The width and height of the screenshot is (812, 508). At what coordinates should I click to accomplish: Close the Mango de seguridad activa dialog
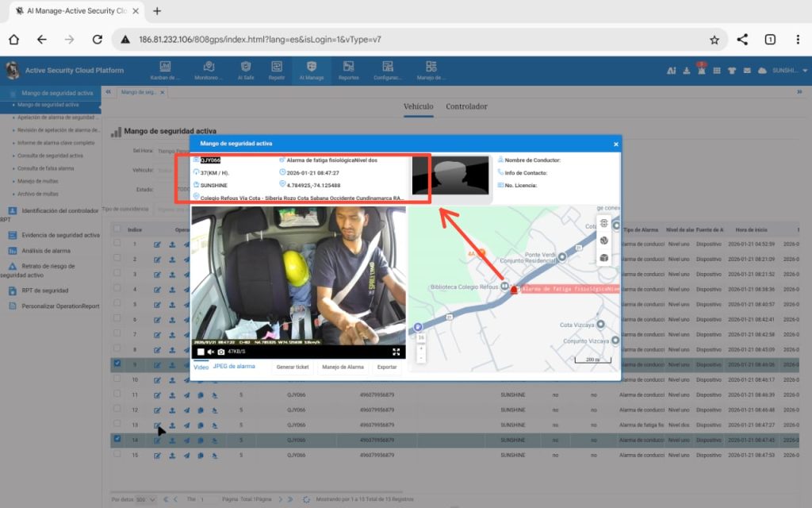(615, 144)
